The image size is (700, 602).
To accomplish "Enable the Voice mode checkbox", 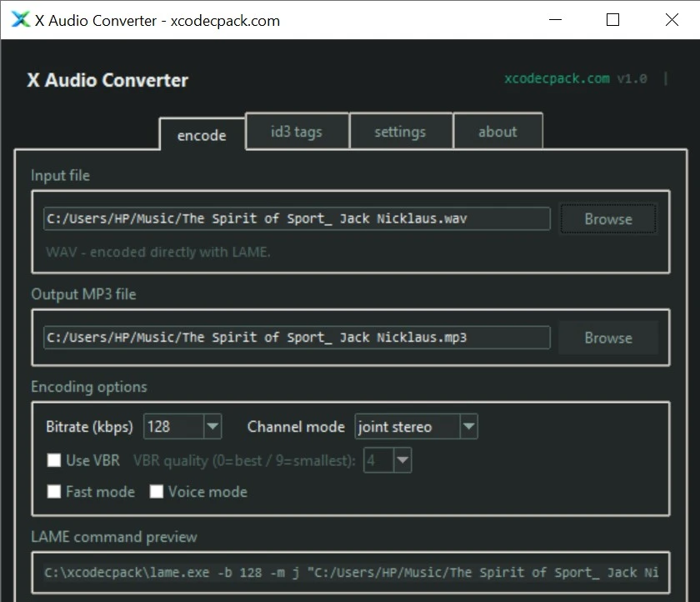I will [157, 492].
